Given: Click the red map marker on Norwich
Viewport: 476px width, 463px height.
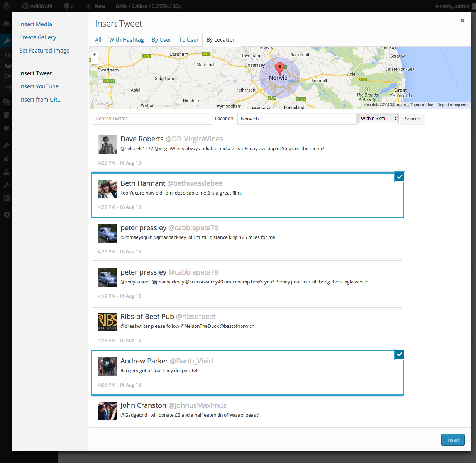Looking at the screenshot, I should (280, 69).
